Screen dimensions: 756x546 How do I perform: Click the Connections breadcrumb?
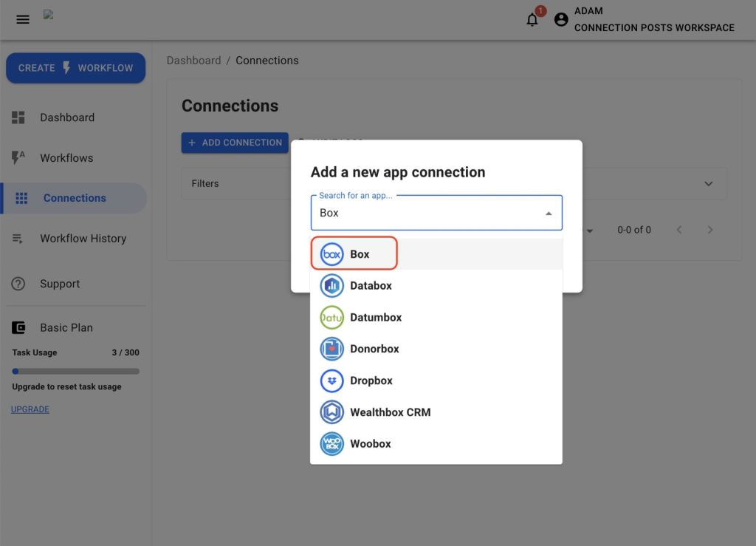[x=267, y=61]
